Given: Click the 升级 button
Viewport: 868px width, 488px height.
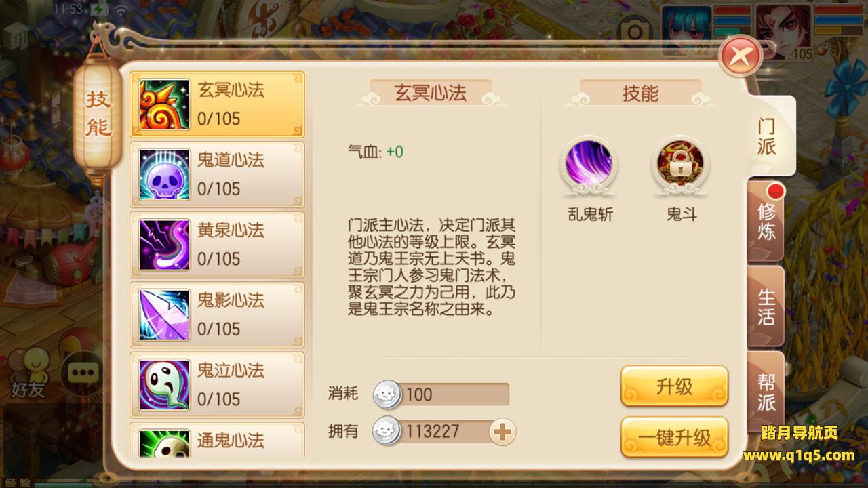Looking at the screenshot, I should point(674,386).
